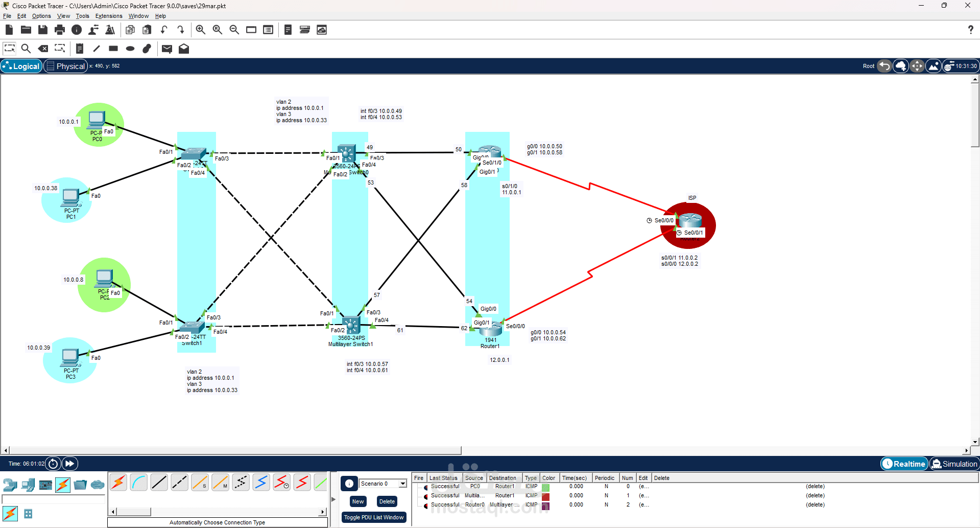Click the Delete scenario button
980x528 pixels.
387,501
